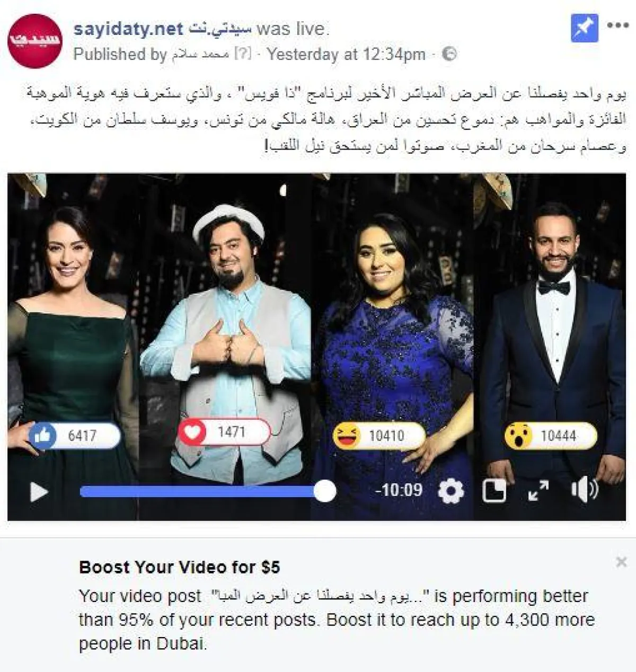Click the remaining time -10:09 display
This screenshot has width=636, height=672.
pos(399,490)
